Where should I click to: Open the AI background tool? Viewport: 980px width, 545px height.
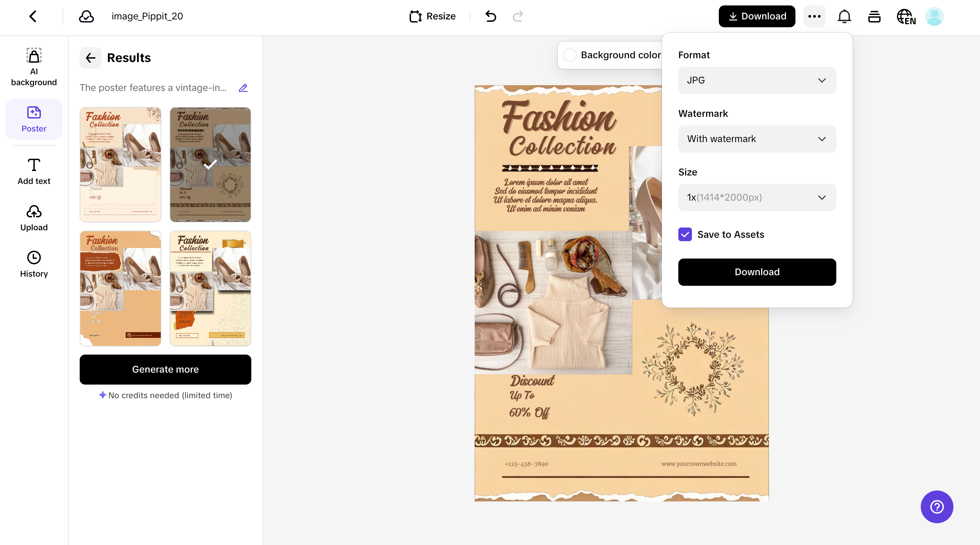tap(34, 67)
